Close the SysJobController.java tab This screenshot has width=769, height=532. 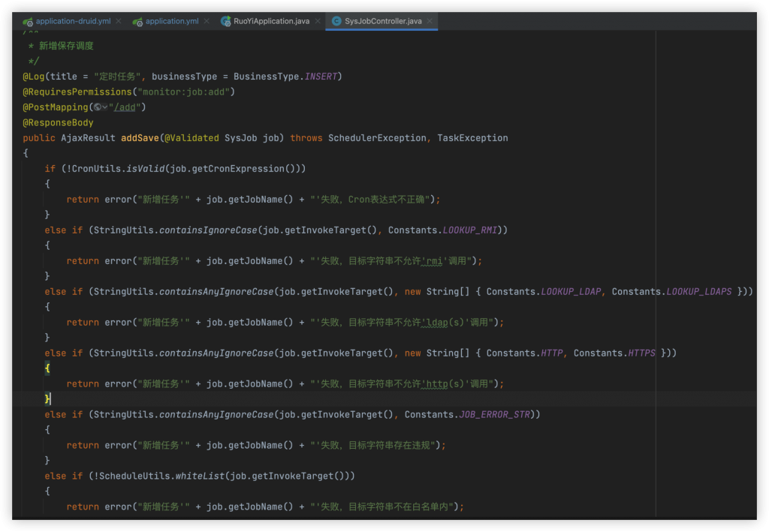coord(430,21)
